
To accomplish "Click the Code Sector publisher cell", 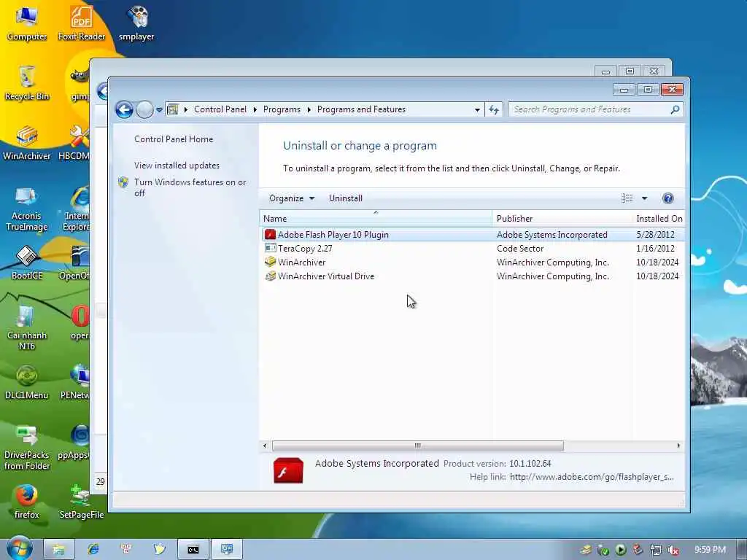I will (519, 248).
